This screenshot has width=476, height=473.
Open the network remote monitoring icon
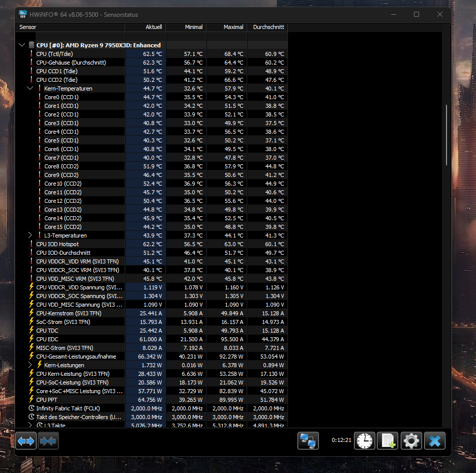tap(308, 440)
